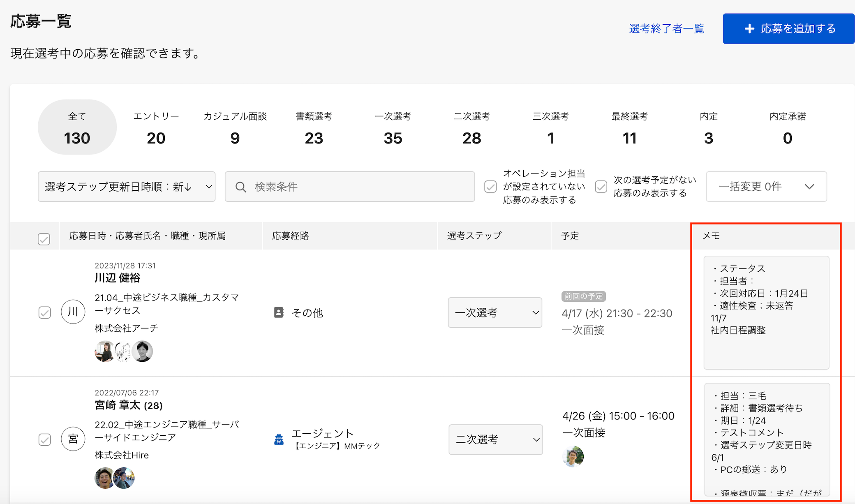The height and width of the screenshot is (504, 855).
Task: Enable 次の選考予定がない filter checkbox
Action: (601, 187)
